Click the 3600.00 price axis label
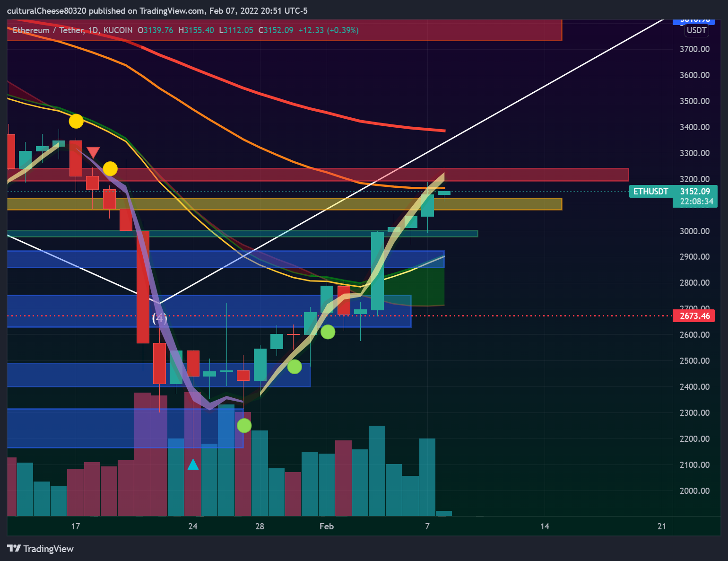This screenshot has width=728, height=561. [694, 75]
